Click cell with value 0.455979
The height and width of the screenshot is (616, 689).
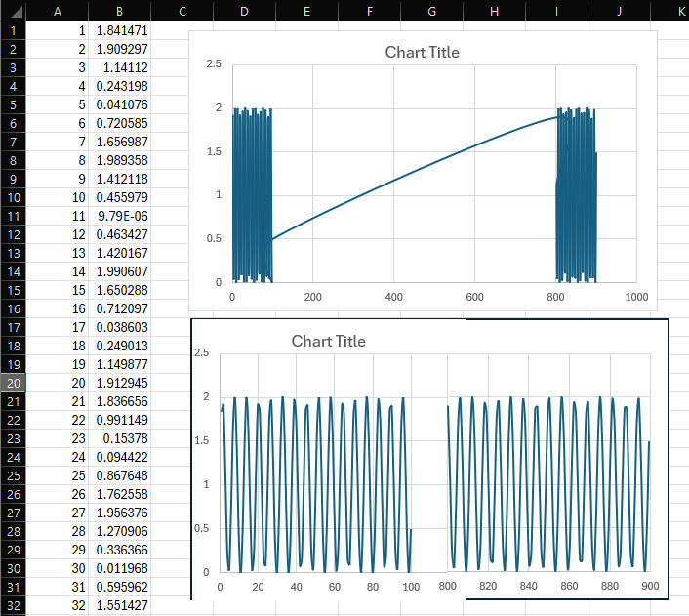tap(119, 197)
